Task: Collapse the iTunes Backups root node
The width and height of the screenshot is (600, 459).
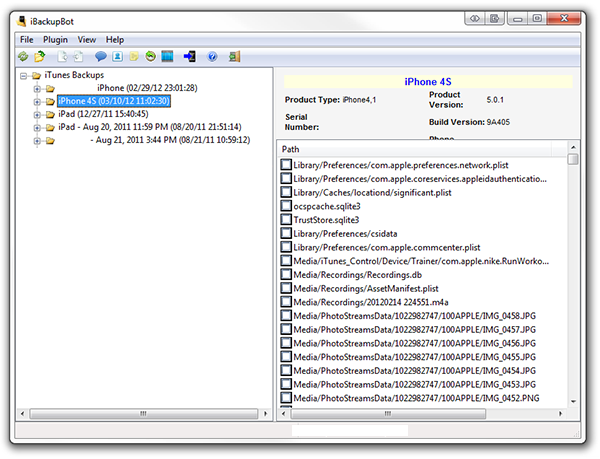Action: (23, 75)
